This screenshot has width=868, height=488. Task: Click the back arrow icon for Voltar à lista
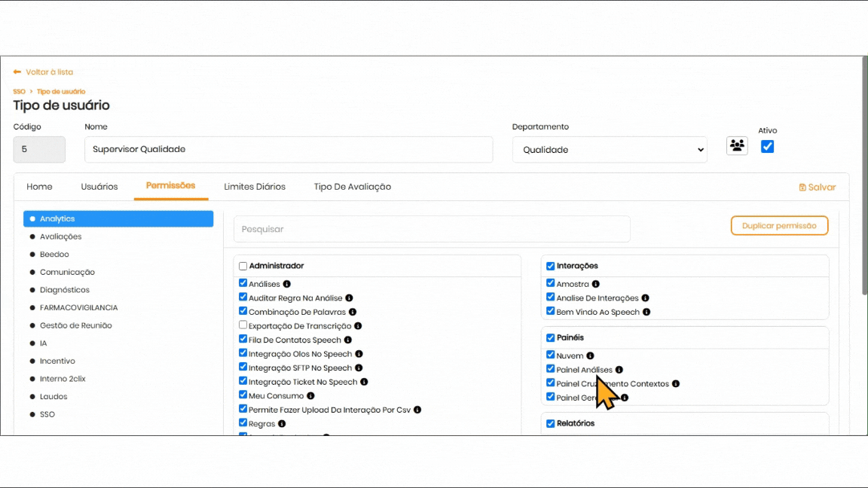point(17,72)
